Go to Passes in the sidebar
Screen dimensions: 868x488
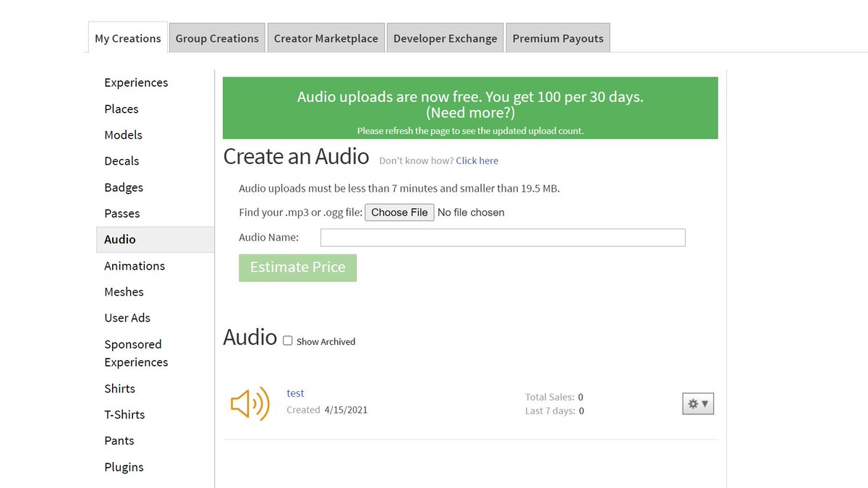(x=122, y=213)
